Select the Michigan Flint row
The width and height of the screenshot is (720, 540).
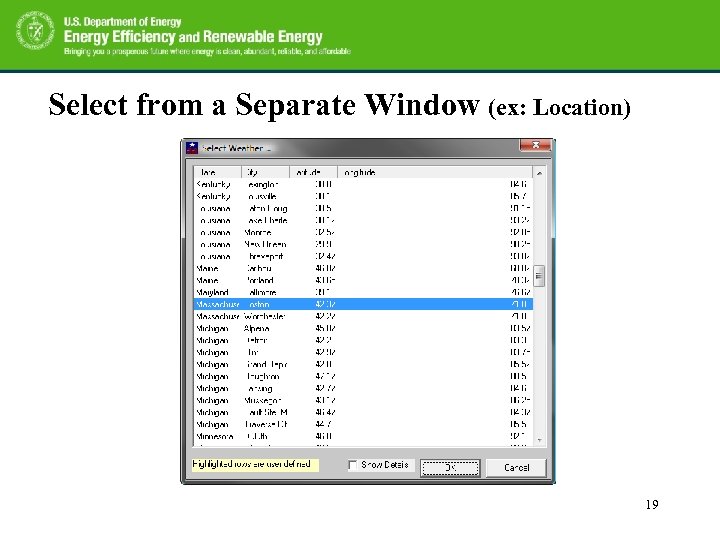(363, 352)
